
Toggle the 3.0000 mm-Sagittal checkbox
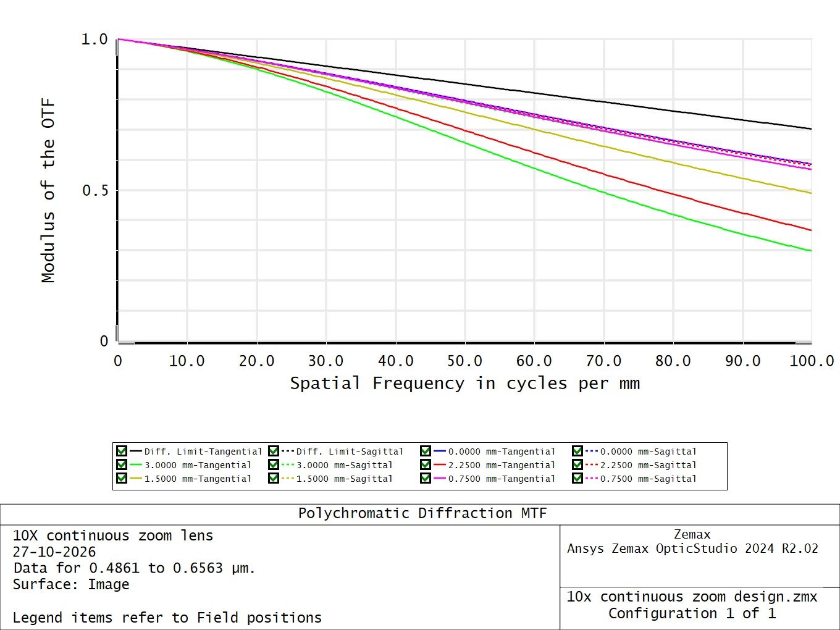coord(274,465)
